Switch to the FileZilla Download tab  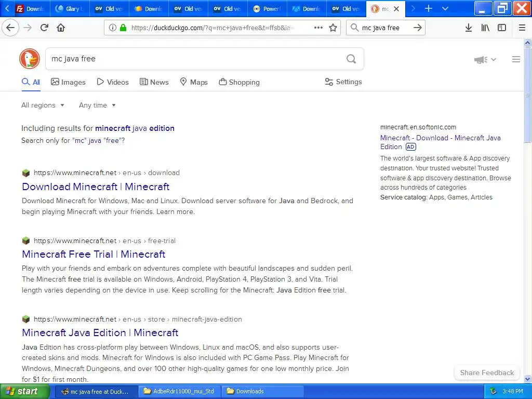31,9
